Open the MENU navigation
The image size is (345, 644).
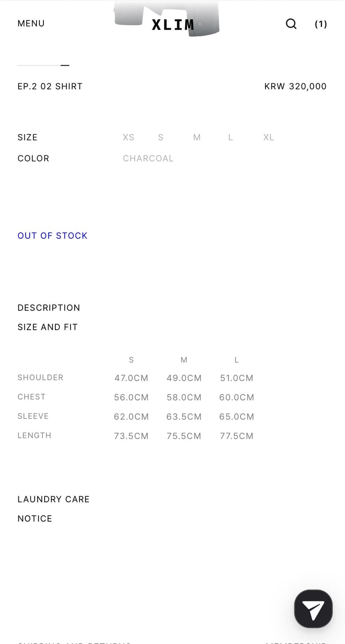[31, 24]
